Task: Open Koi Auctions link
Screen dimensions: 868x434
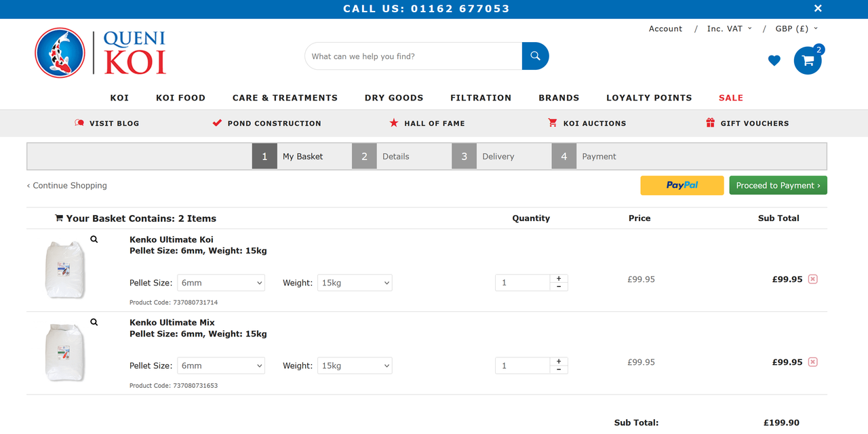Action: 587,123
